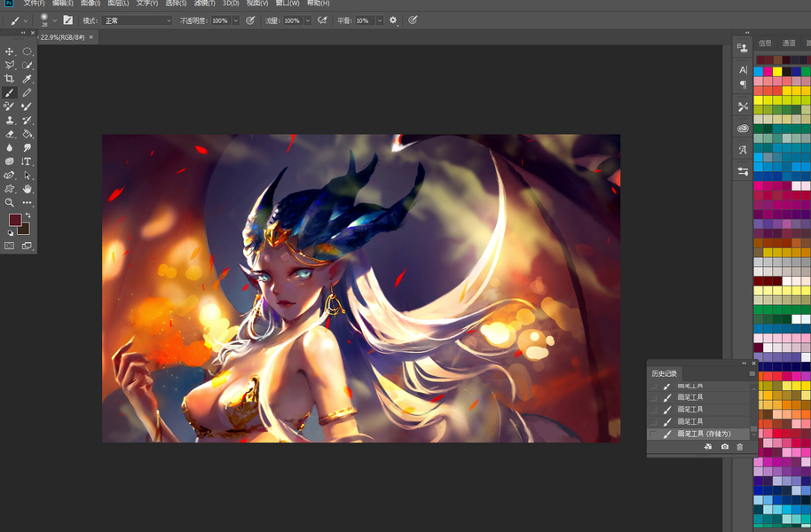Select the Clone Stamp tool

coord(9,120)
